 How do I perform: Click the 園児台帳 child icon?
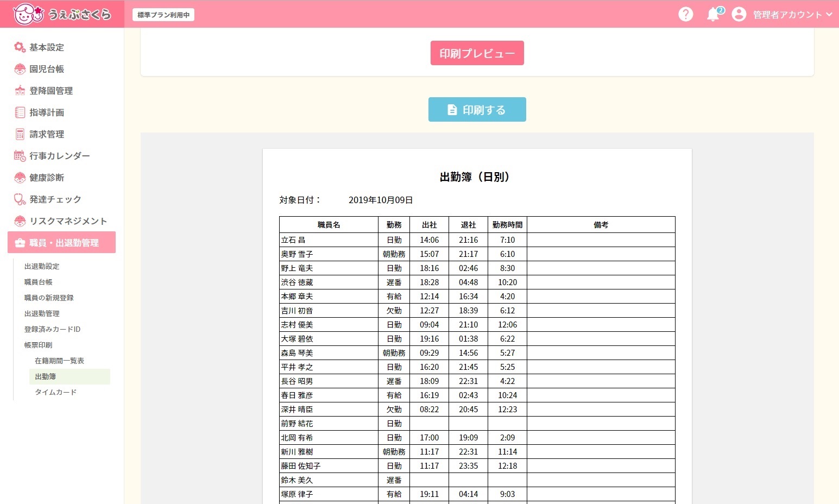tap(20, 69)
